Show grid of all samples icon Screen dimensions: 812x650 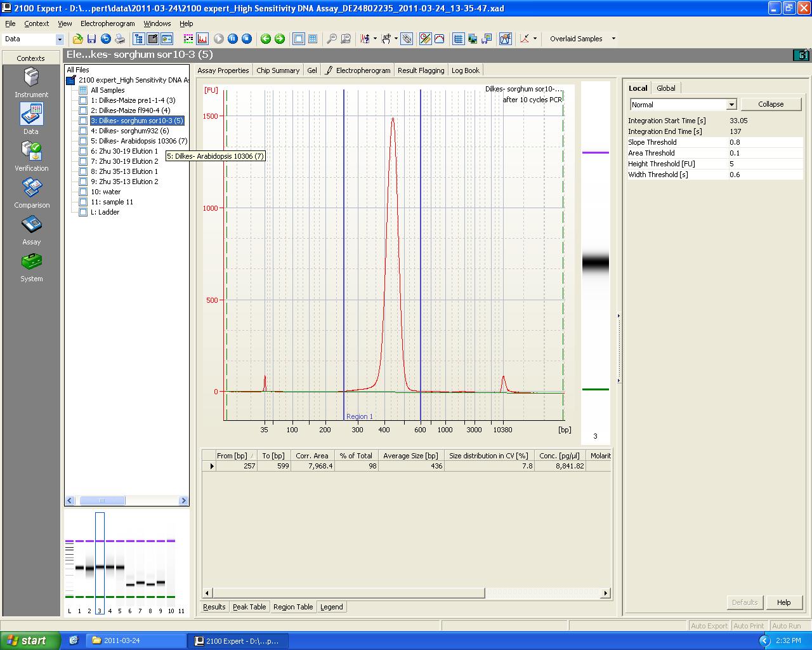click(313, 39)
